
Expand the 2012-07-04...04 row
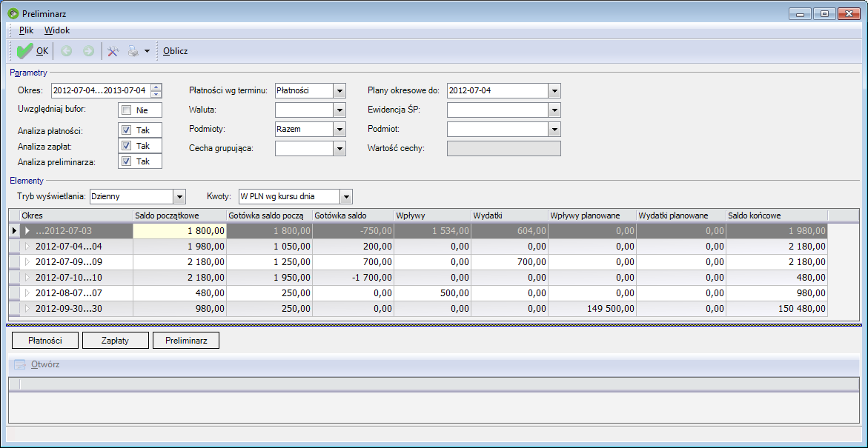[x=27, y=246]
